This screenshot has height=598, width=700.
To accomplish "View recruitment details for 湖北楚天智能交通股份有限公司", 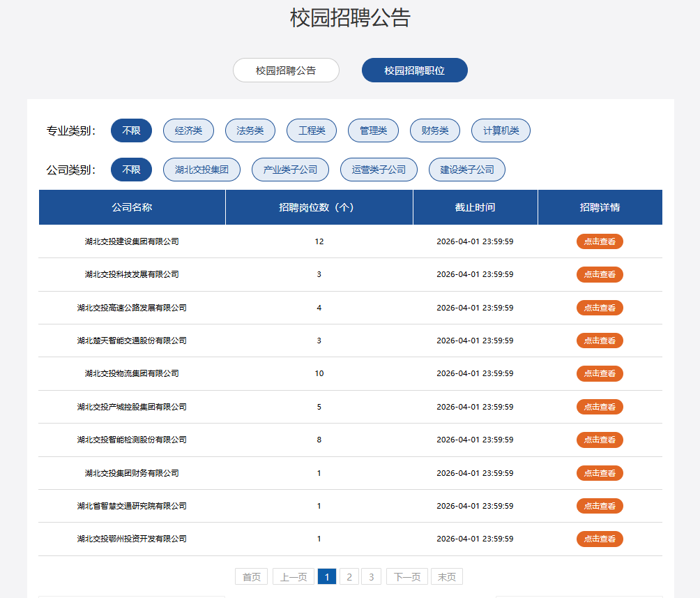I will click(600, 341).
